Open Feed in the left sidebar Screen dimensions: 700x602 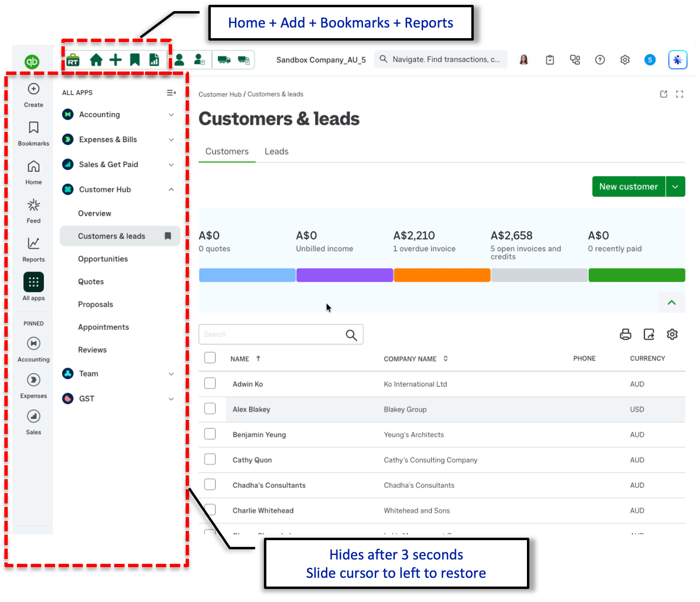(x=33, y=211)
